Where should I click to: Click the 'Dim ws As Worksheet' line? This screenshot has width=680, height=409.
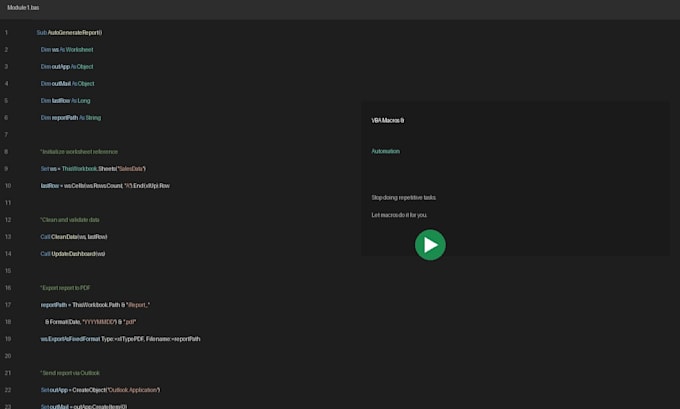(67, 49)
